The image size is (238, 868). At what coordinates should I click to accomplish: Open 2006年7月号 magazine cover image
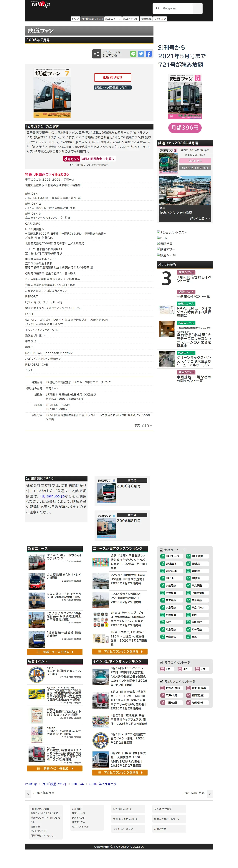click(x=52, y=93)
